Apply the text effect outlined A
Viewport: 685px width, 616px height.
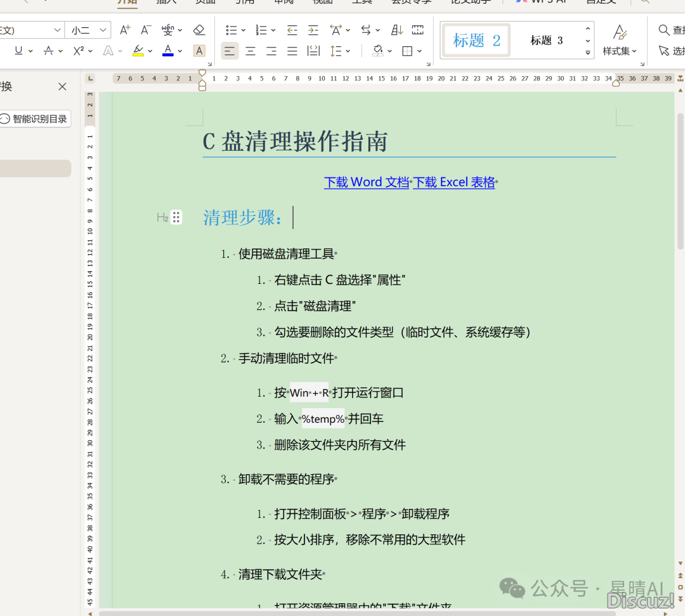coord(108,51)
